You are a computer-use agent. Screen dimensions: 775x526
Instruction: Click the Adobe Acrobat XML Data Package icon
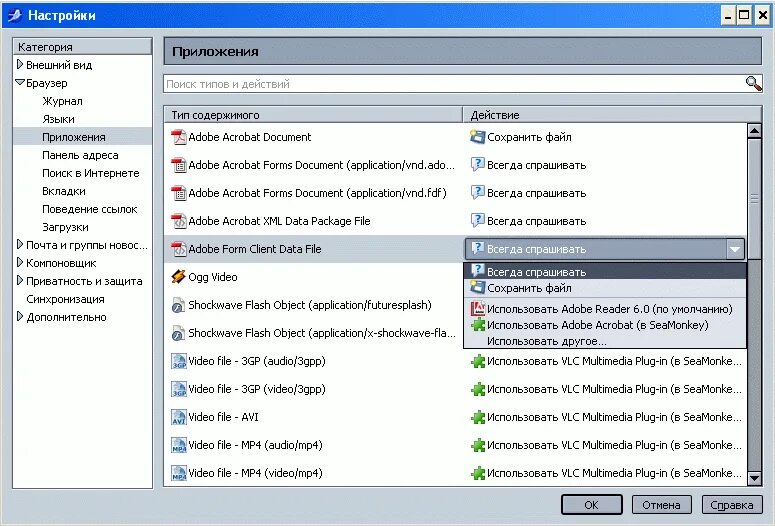(x=178, y=221)
